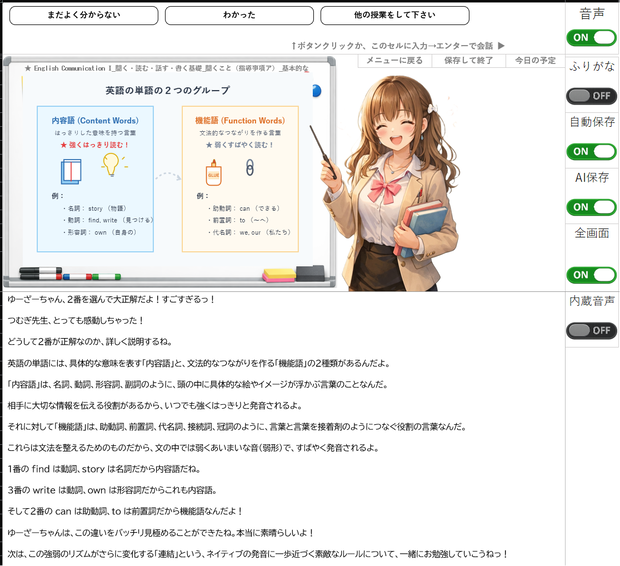Select 他の授業をして下さい button
Image resolution: width=620 pixels, height=566 pixels.
coord(395,15)
